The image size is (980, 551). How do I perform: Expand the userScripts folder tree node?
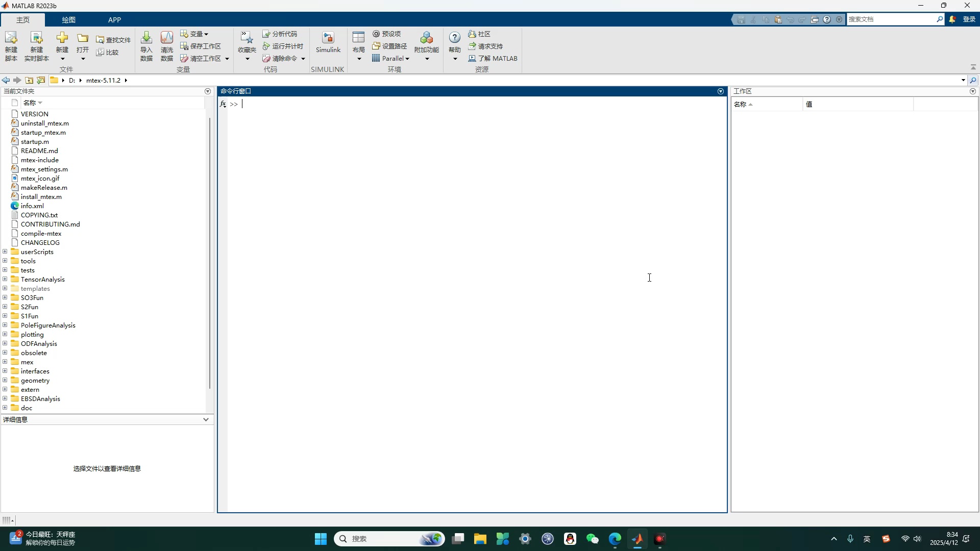tap(5, 252)
